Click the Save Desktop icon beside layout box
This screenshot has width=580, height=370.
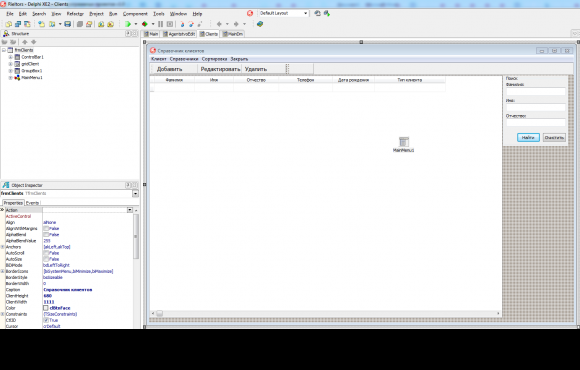(317, 13)
